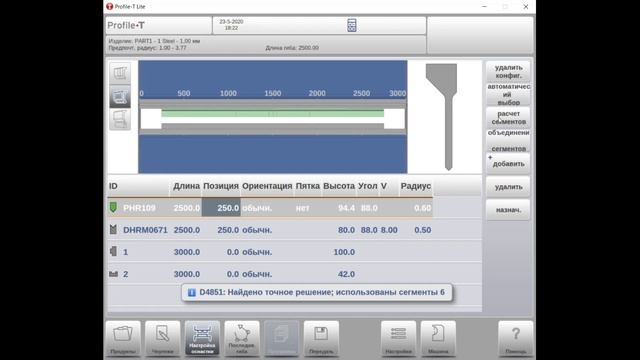Minimize the Profile-T Lite window

click(484, 7)
